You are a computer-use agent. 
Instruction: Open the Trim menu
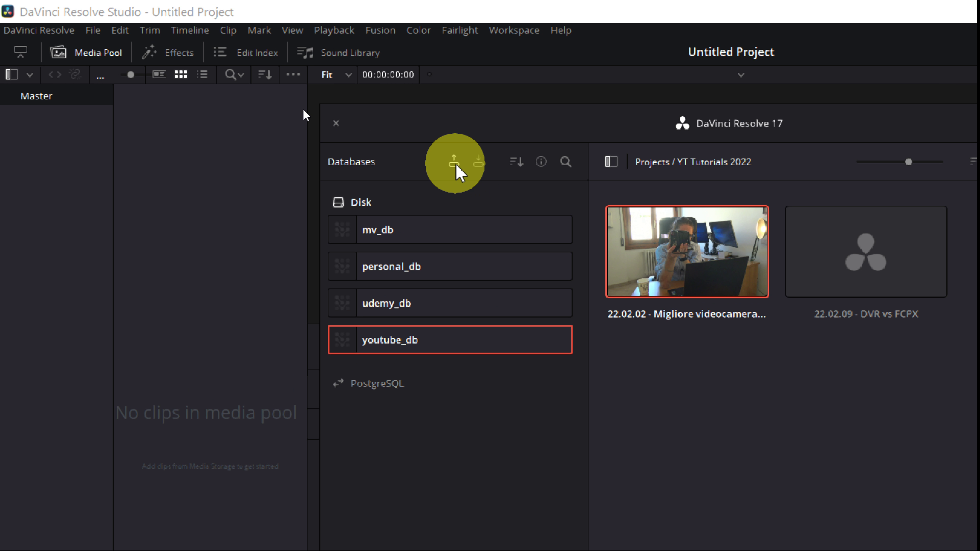pyautogui.click(x=150, y=30)
